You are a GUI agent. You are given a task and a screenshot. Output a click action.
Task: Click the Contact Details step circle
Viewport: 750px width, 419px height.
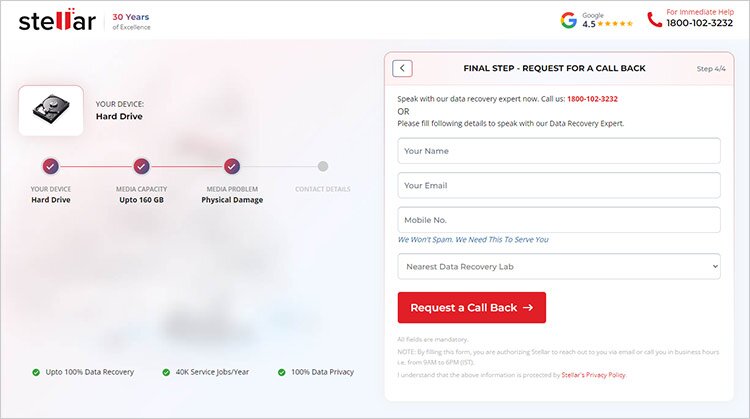click(322, 166)
